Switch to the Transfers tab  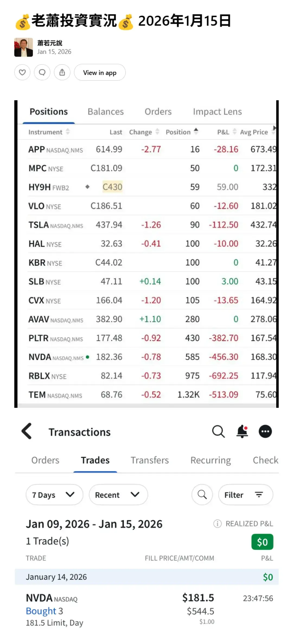[150, 460]
